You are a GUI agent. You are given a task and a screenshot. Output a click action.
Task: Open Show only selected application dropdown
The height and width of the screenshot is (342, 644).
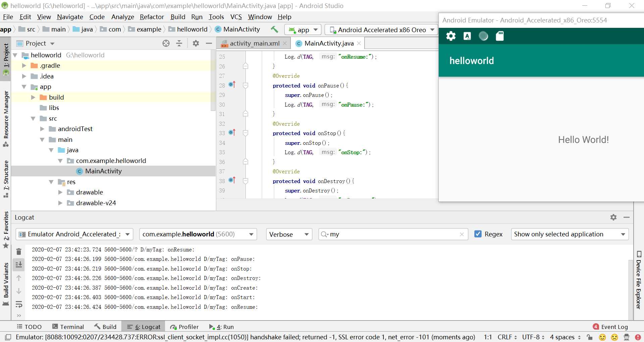tap(570, 234)
